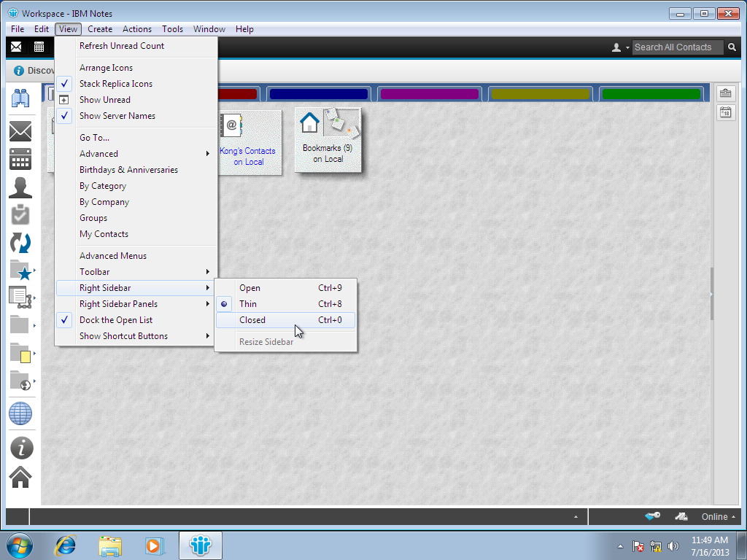The height and width of the screenshot is (560, 747).
Task: Select Closed right sidebar option
Action: click(285, 320)
